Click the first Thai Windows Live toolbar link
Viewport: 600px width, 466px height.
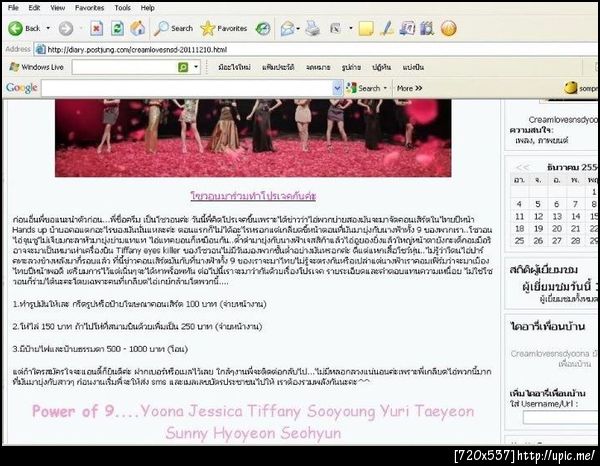[x=234, y=67]
